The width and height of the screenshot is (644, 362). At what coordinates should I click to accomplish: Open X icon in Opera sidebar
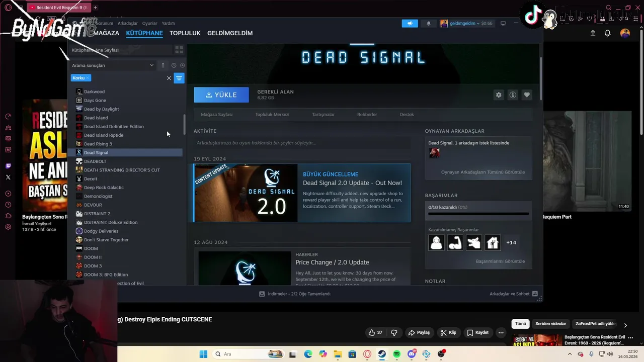pos(8,177)
